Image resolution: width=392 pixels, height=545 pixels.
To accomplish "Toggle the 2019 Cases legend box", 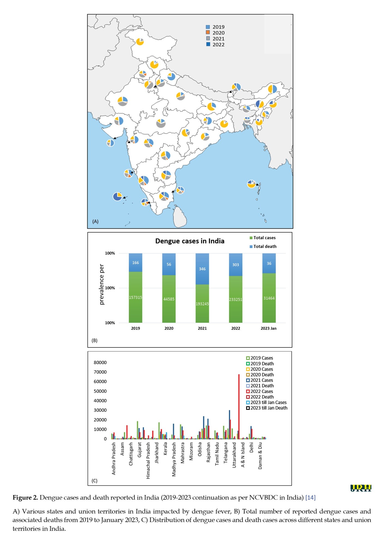I will (x=248, y=358).
